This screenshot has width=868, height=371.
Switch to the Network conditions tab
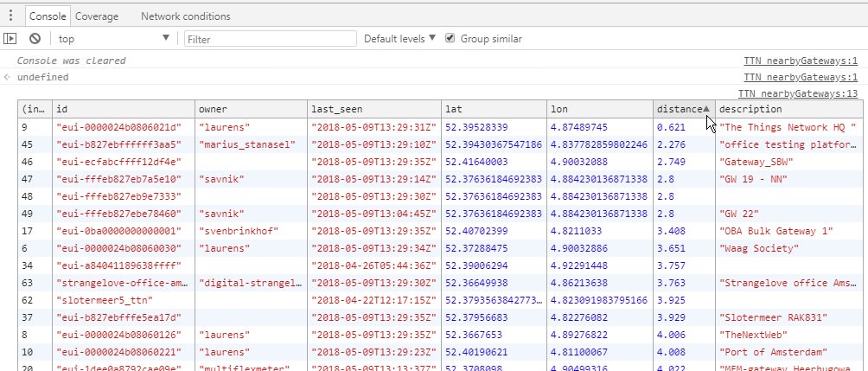pyautogui.click(x=186, y=16)
